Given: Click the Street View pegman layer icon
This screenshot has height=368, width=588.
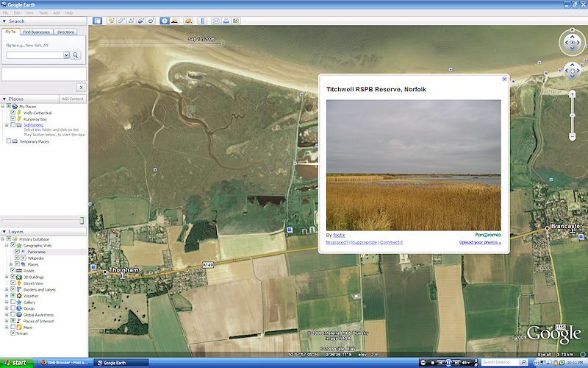Looking at the screenshot, I should click(x=19, y=283).
